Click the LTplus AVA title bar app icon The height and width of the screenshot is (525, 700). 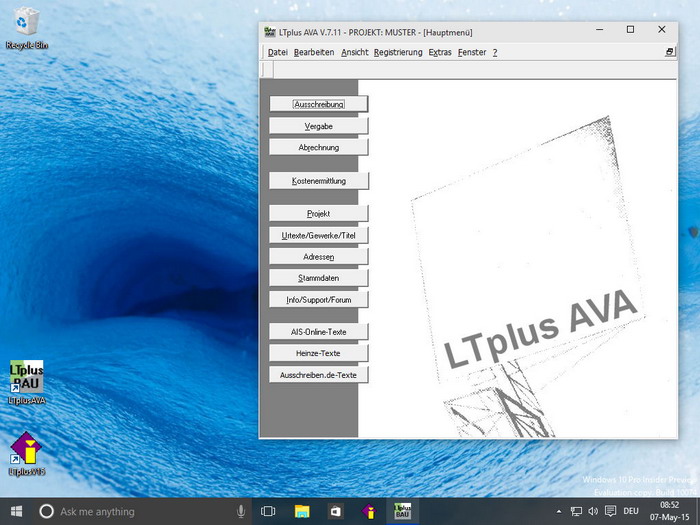click(270, 32)
